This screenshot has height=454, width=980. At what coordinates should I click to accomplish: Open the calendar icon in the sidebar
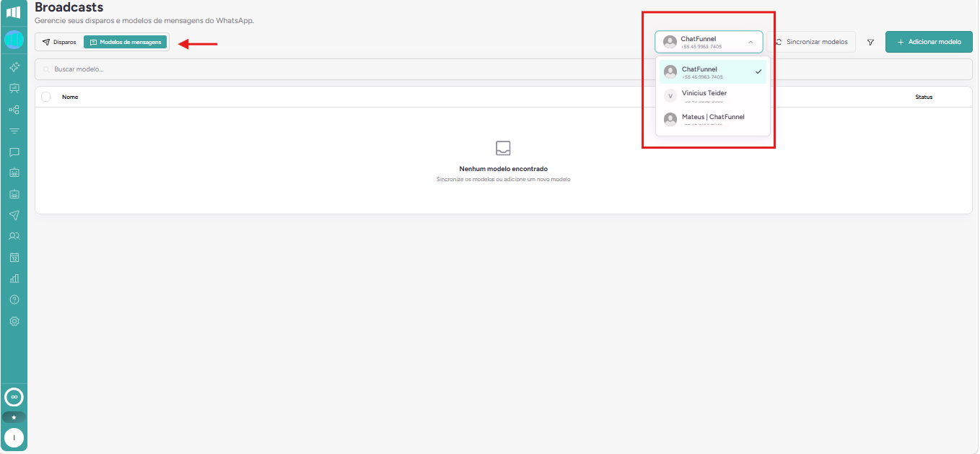[x=14, y=257]
